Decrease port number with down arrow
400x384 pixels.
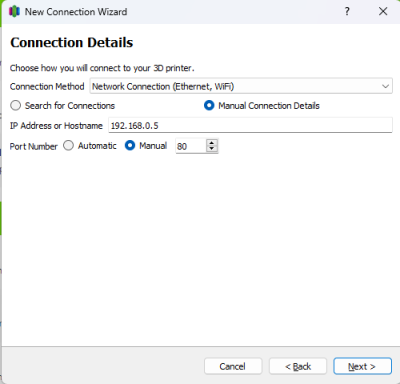pos(212,149)
